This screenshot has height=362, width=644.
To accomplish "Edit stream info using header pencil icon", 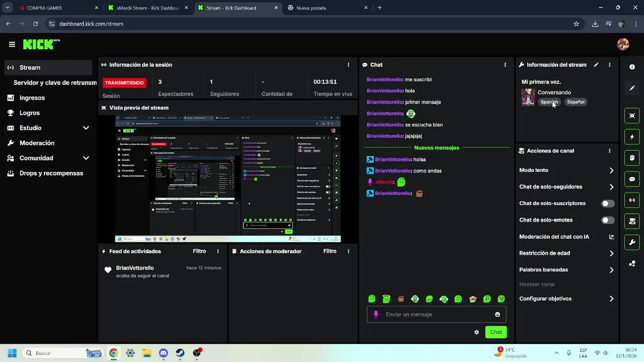I will pos(596,65).
